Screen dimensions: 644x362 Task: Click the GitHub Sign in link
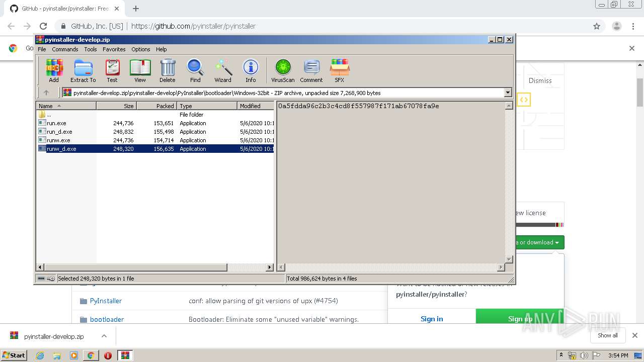[x=432, y=319]
